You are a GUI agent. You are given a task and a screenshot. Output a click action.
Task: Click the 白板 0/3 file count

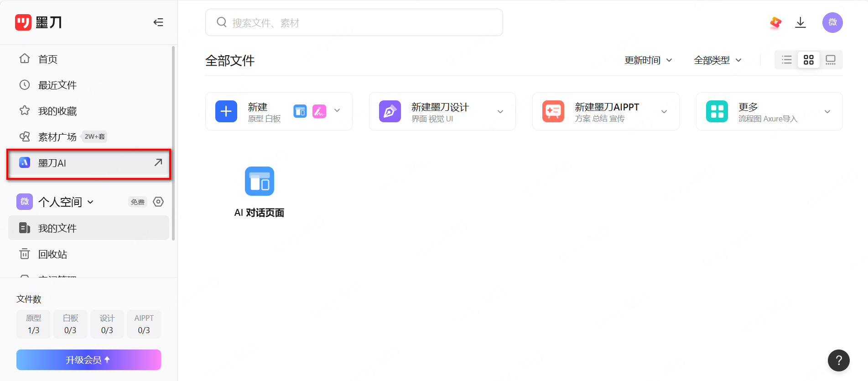[70, 324]
